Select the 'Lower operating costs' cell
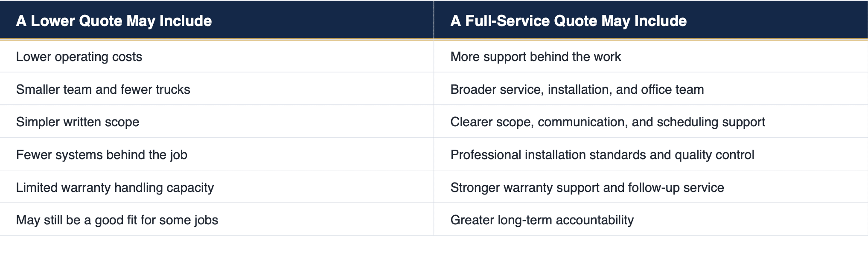 [217, 57]
